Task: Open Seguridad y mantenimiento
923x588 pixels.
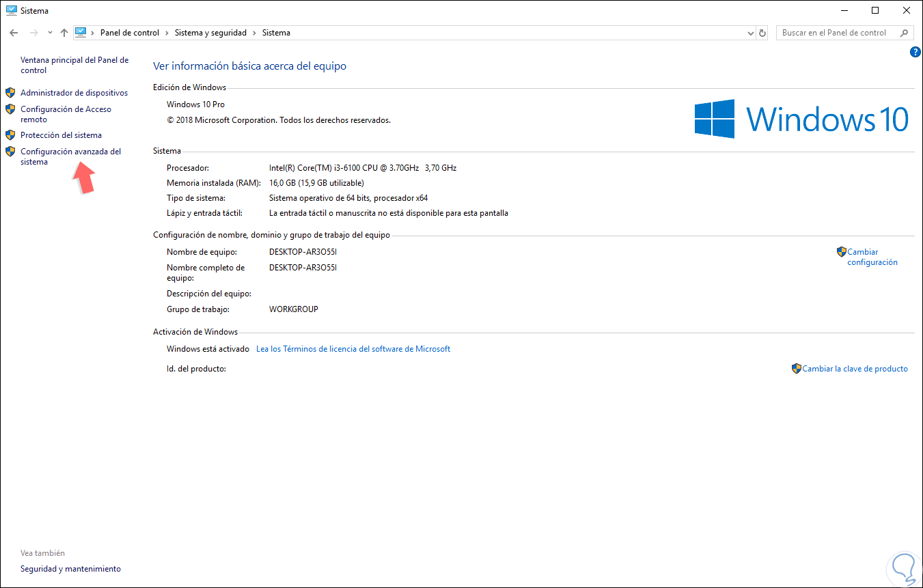Action: [x=70, y=569]
